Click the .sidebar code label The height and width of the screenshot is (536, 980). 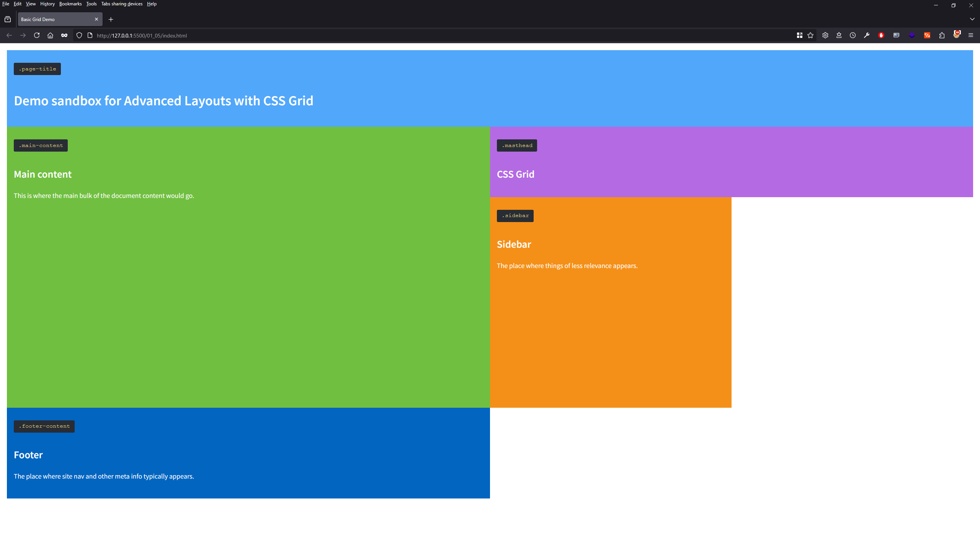[515, 216]
